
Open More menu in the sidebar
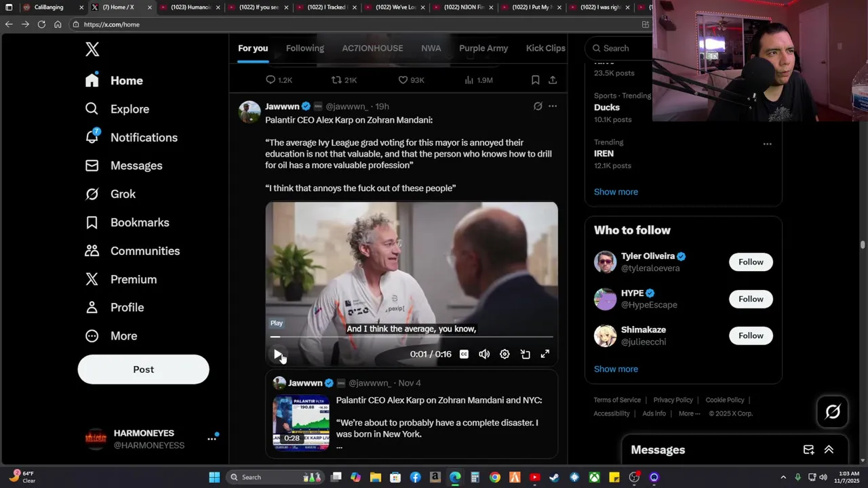[111, 336]
